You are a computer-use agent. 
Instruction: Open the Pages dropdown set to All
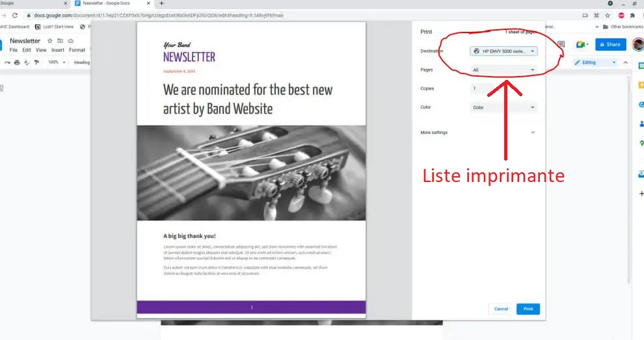[504, 70]
